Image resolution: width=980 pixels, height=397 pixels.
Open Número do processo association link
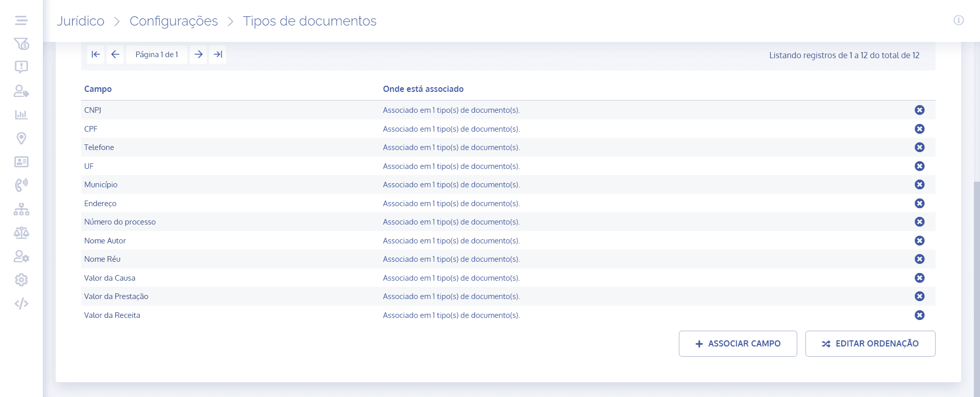tap(451, 221)
